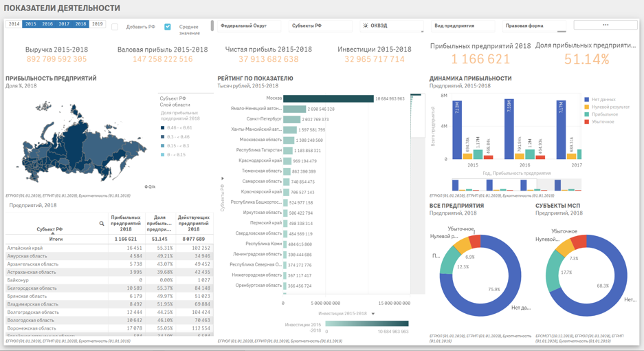Click 17.7% segment of Субъекты МСП donut
644x351 pixels.
pos(555,270)
